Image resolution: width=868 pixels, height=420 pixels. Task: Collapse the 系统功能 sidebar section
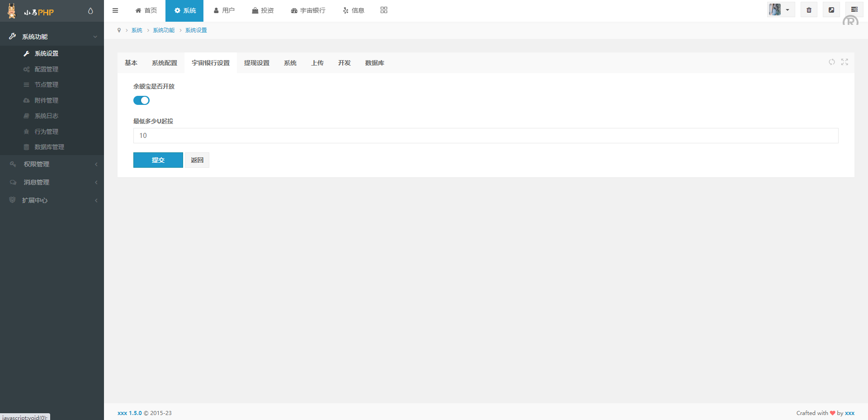52,37
